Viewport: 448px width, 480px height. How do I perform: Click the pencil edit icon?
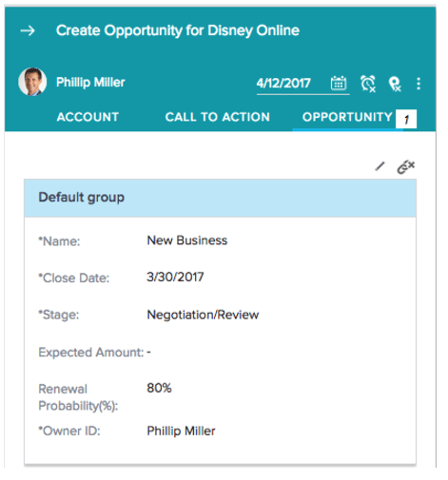[380, 166]
